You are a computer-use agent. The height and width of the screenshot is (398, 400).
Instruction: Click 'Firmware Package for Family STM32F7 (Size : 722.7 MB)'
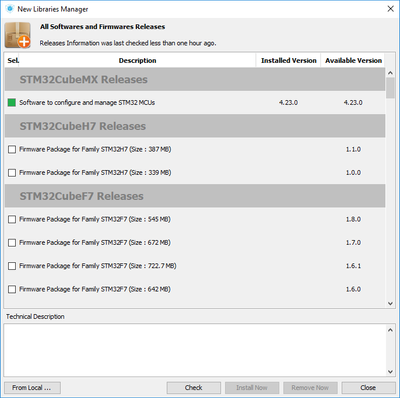pos(98,266)
